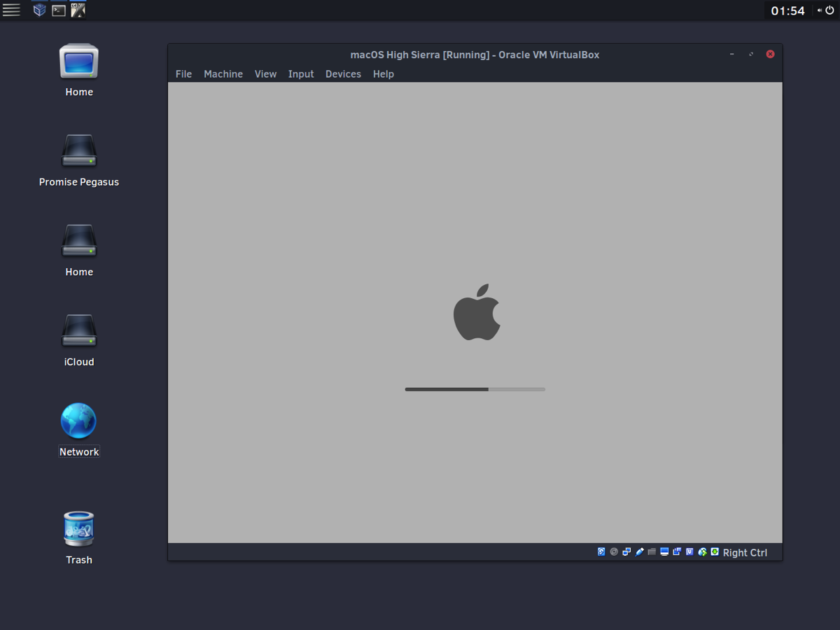Screen dimensions: 840x630
Task: Open the Machine menu
Action: coord(223,74)
